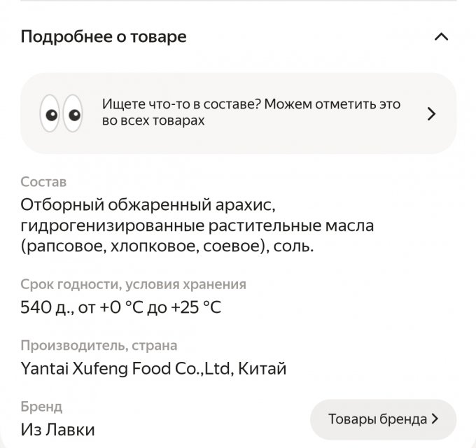Viewport: 476px width, 448px height.
Task: Tap the во всех товарах banner line
Action: (x=153, y=120)
